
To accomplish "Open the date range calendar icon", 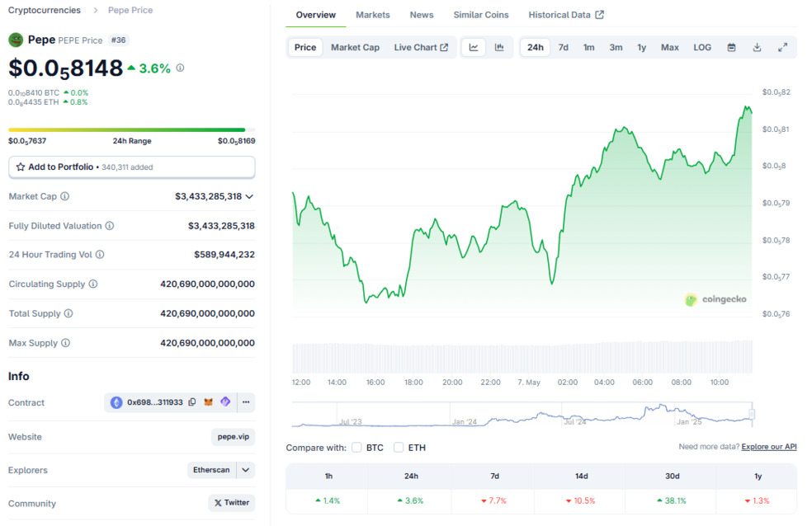I will tap(731, 48).
